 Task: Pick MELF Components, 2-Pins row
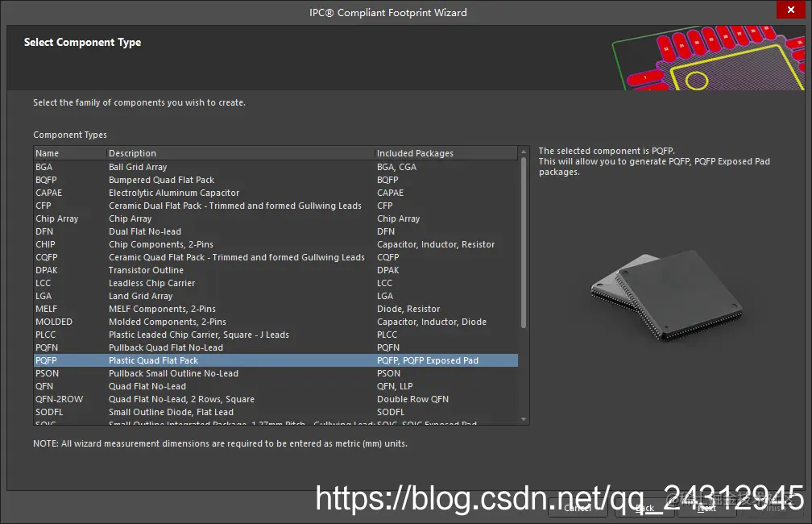pyautogui.click(x=275, y=309)
